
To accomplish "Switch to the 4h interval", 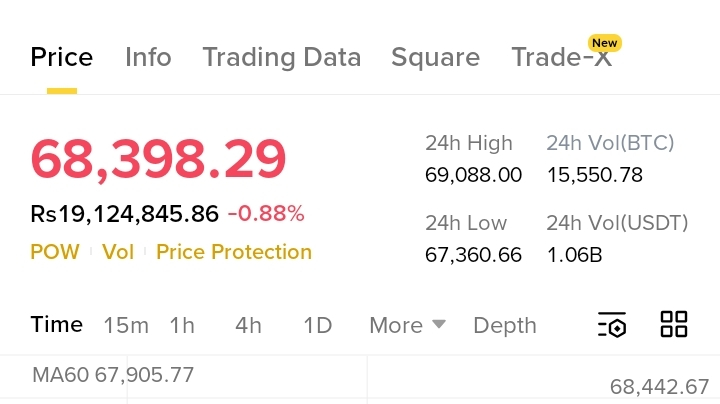I will (248, 325).
